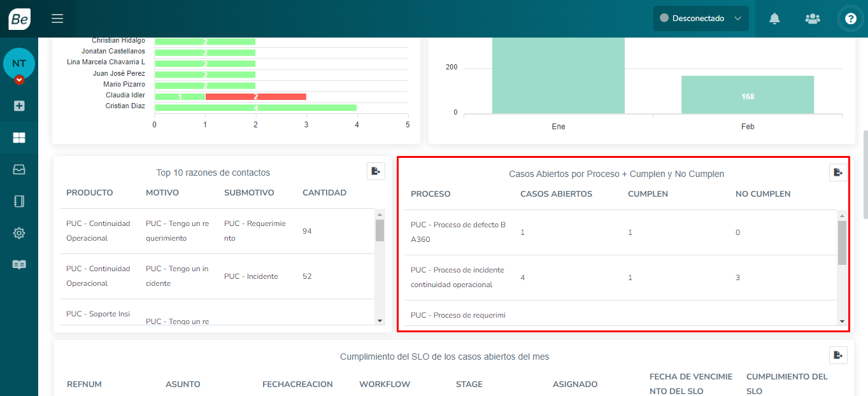
Task: Open the notebook icon in sidebar
Action: (19, 201)
